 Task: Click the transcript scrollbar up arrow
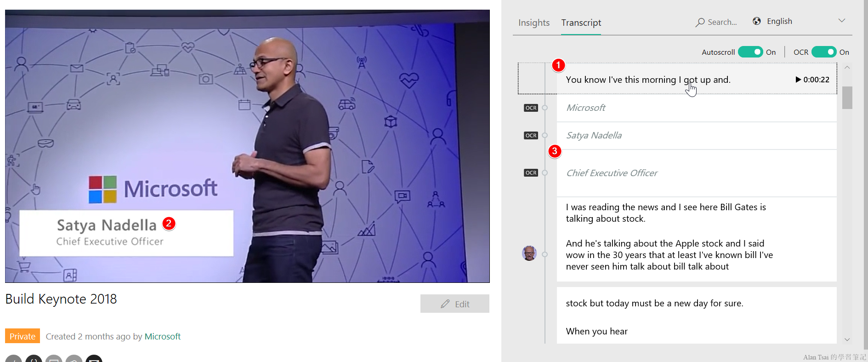847,68
